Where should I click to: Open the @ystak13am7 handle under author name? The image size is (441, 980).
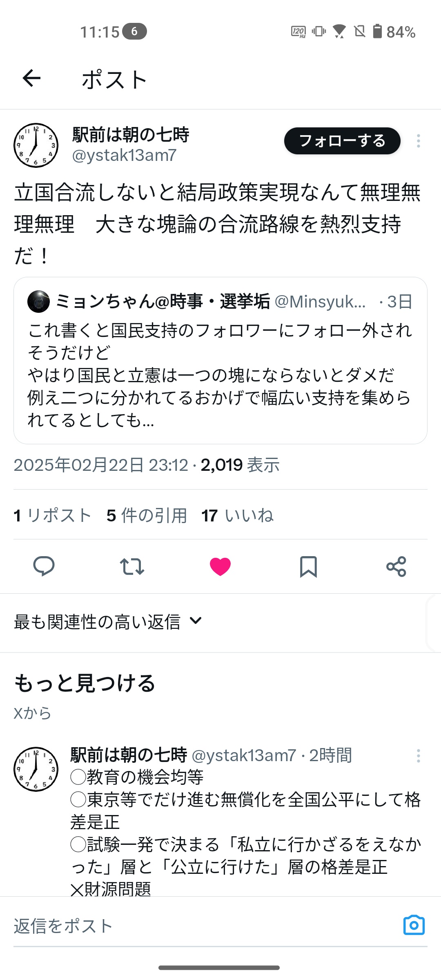pos(124,155)
